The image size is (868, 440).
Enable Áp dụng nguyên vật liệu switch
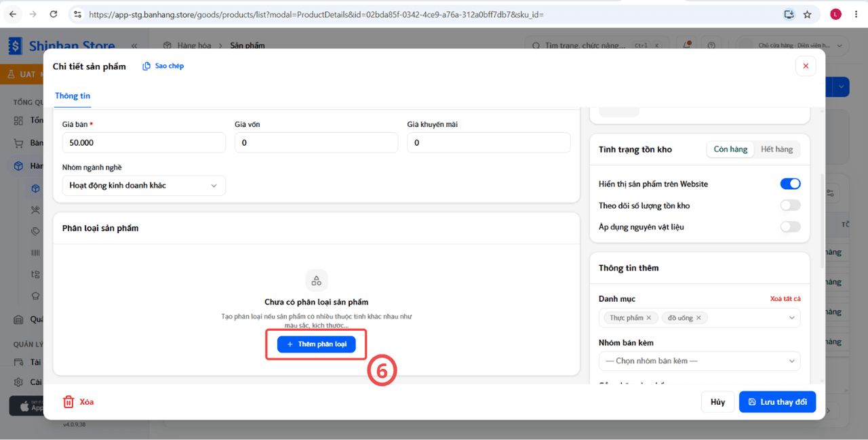click(x=790, y=227)
